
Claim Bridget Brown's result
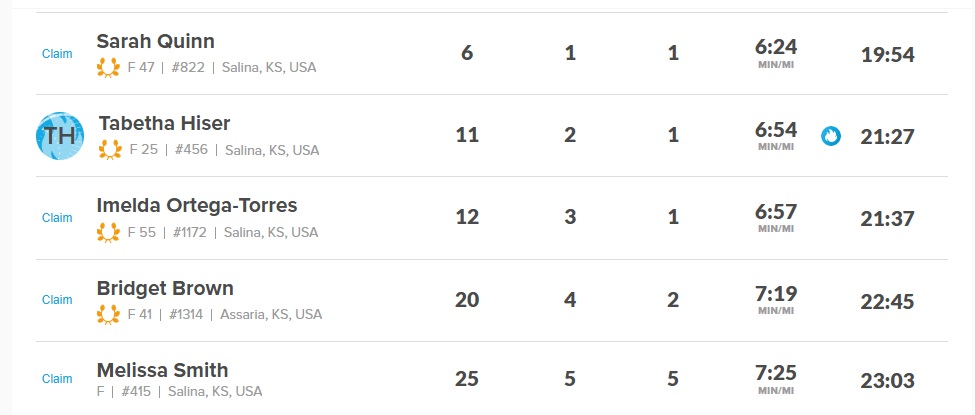(x=57, y=300)
